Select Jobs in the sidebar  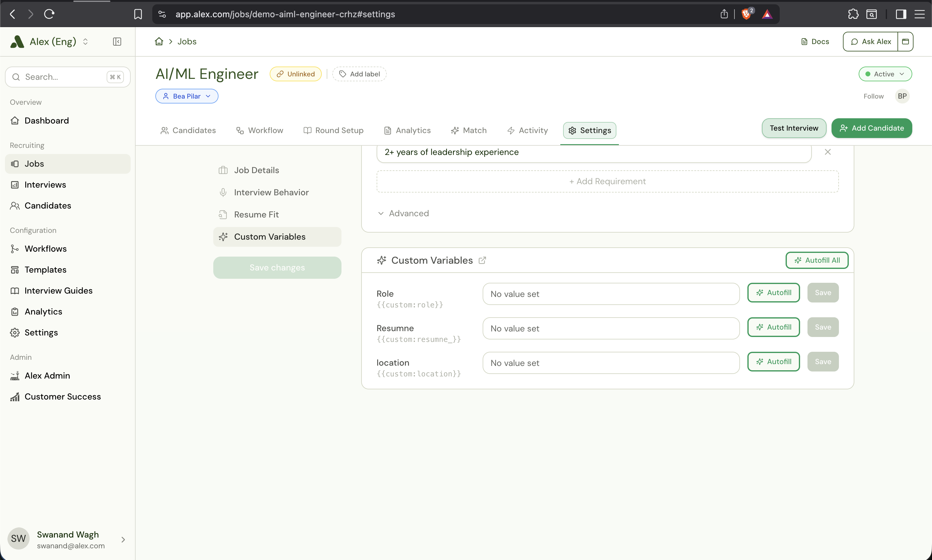(x=67, y=164)
